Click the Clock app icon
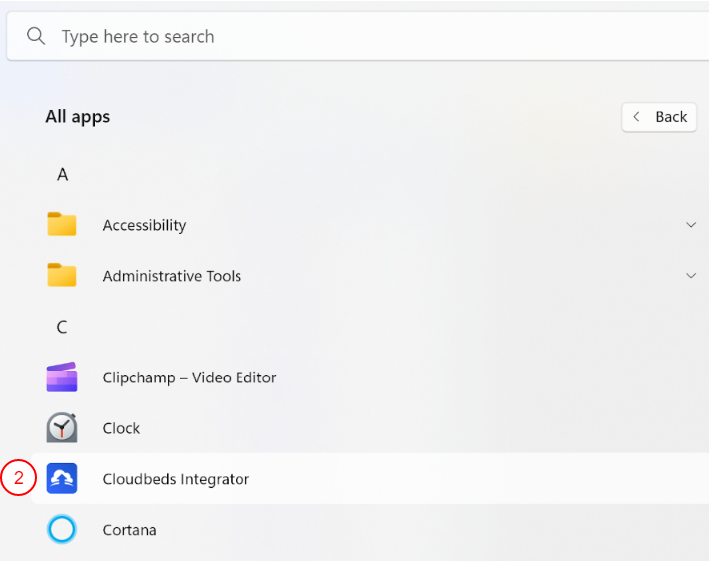Viewport: 709px width, 561px height. point(62,428)
